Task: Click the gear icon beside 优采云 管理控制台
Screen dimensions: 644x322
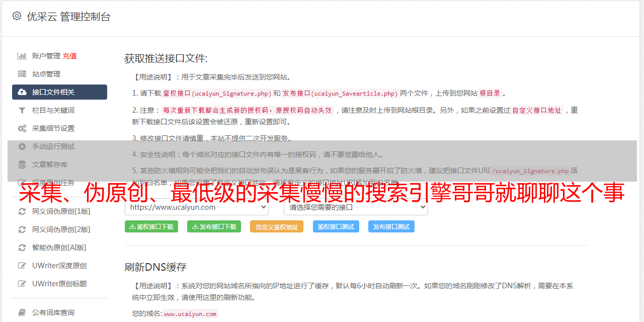Action: (17, 16)
